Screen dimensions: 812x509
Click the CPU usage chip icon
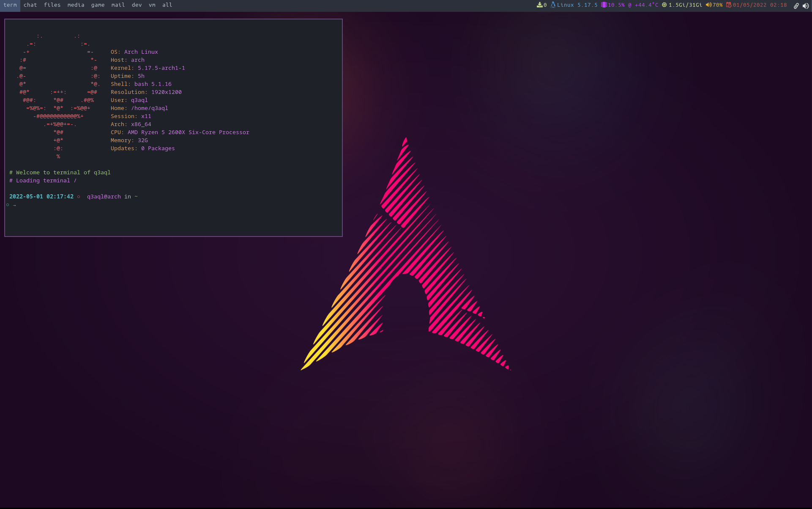point(604,5)
